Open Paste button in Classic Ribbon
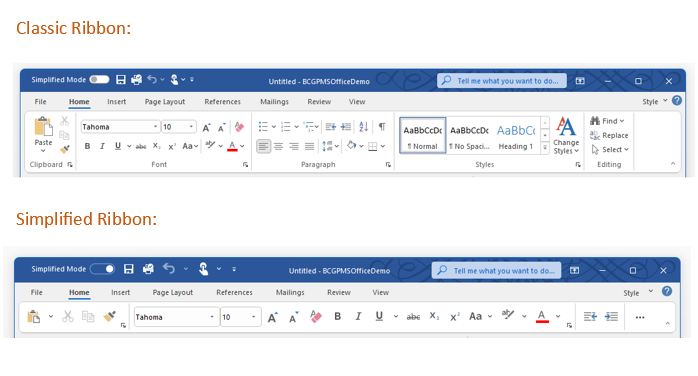698x376 pixels. [x=43, y=134]
